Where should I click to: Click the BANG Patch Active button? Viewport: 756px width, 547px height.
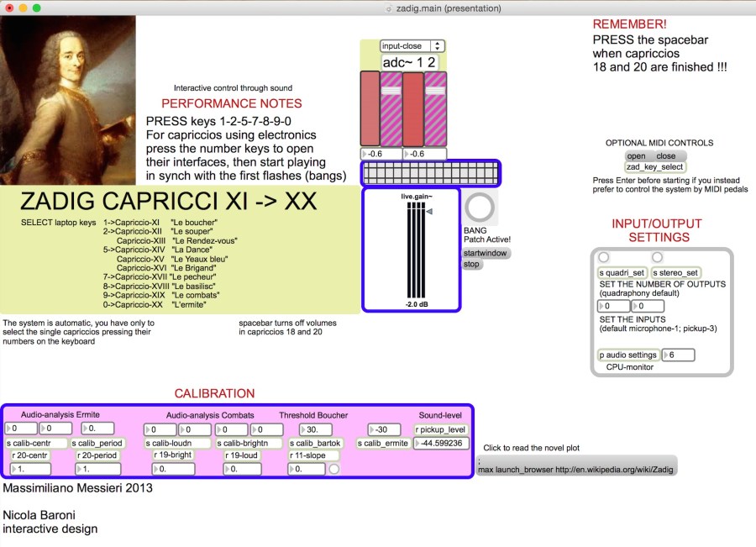[x=481, y=208]
